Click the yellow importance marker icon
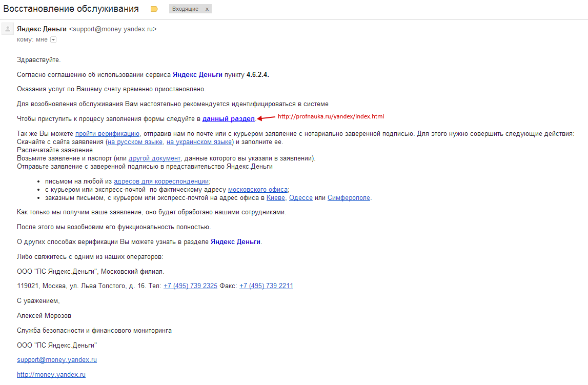Screen dimensions: 588x385 tap(154, 9)
